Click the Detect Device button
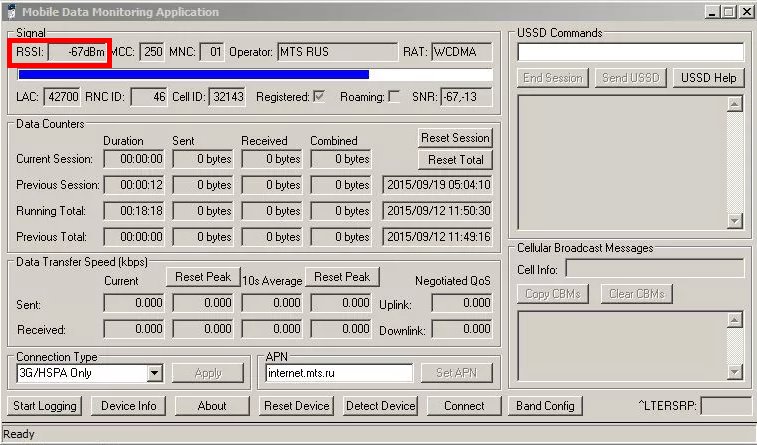 [380, 406]
